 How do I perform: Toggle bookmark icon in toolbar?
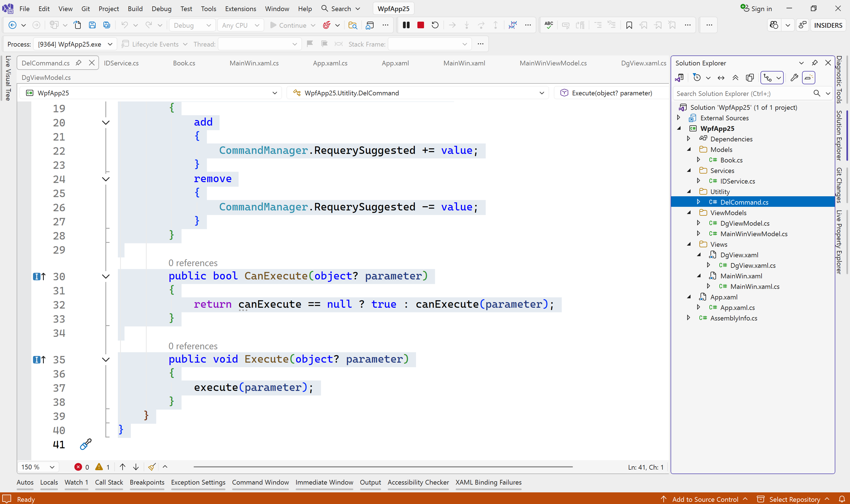pos(629,25)
